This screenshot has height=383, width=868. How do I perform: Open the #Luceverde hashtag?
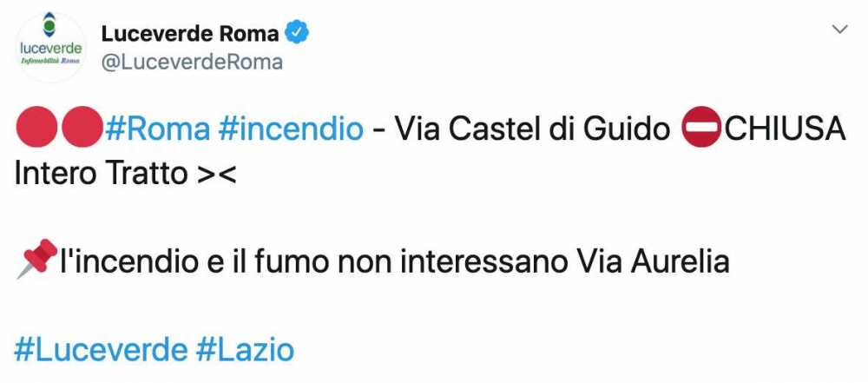(101, 349)
